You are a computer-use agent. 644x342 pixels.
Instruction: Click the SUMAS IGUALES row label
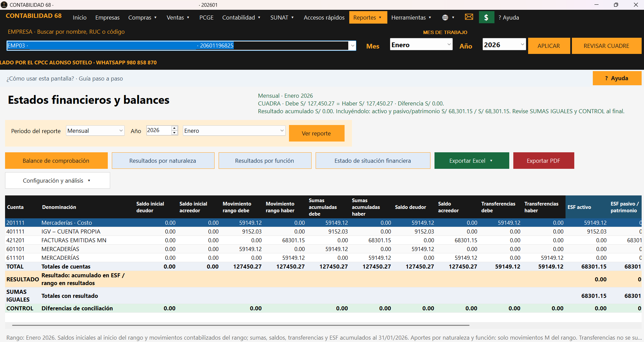click(18, 296)
